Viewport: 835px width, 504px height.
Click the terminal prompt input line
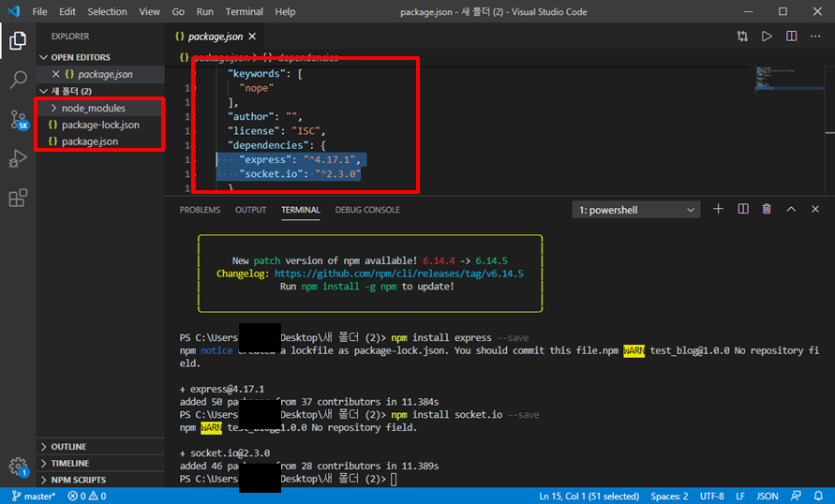pos(394,479)
